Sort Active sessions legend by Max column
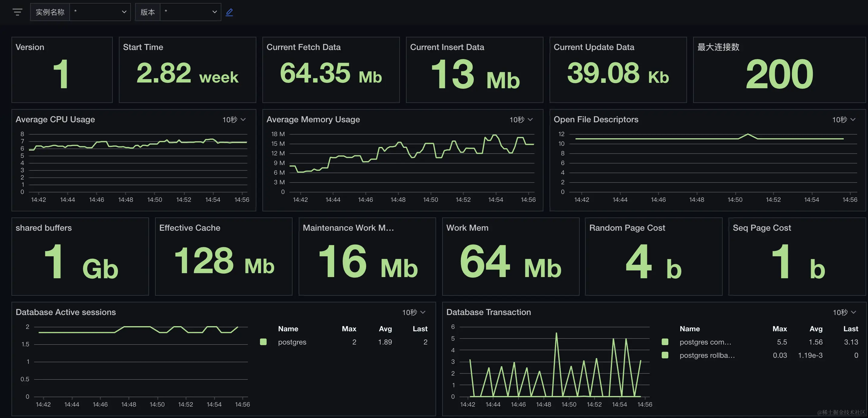868x418 pixels. coord(349,329)
